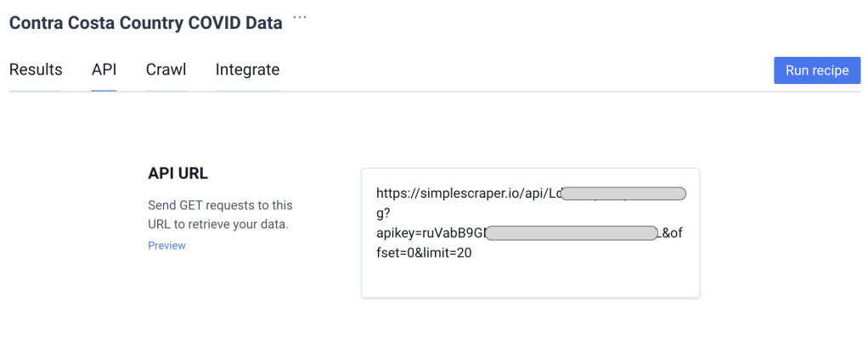Click empty space at bottom of URL box
The image size is (868, 353).
click(530, 280)
